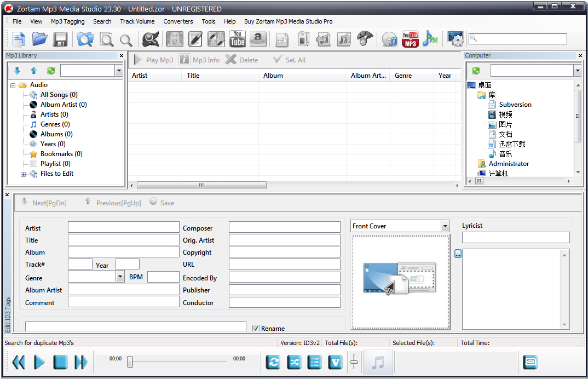Select Subversion in Computer tree
This screenshot has height=379, width=588.
515,105
